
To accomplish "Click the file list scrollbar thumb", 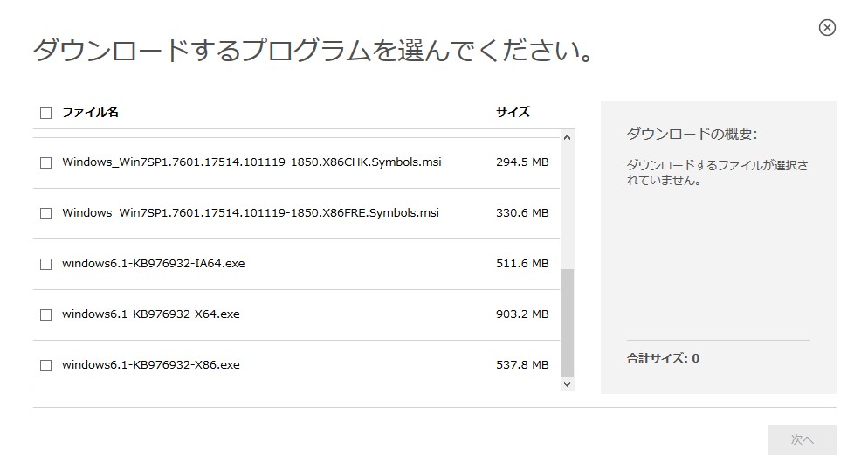I will [x=568, y=321].
